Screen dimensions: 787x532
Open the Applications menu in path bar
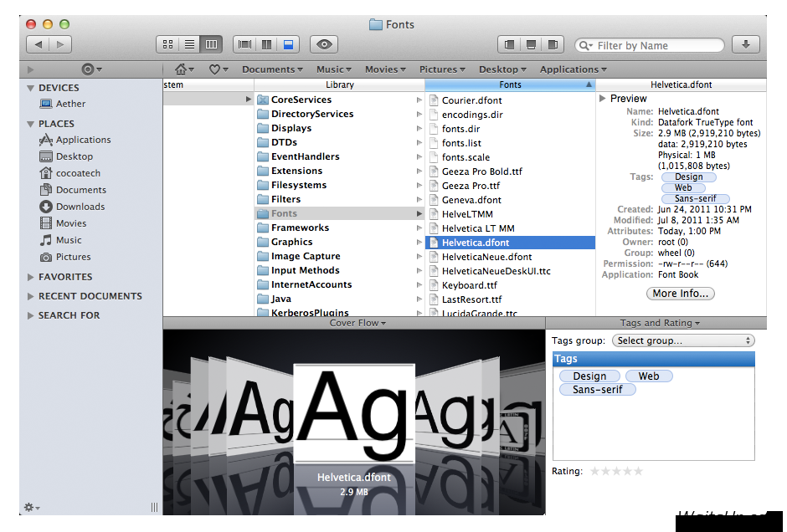[x=573, y=69]
